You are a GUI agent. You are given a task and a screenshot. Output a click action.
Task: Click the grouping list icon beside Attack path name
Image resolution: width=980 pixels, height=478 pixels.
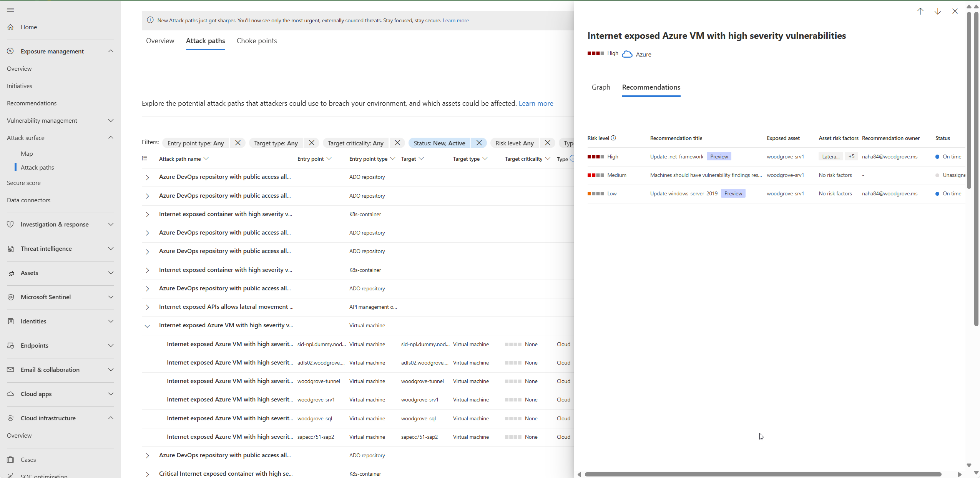coord(145,158)
